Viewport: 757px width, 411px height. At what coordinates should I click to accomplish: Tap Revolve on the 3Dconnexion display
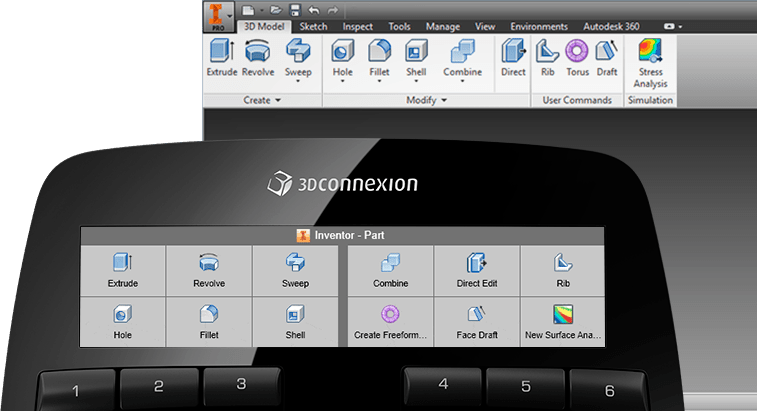coord(209,270)
